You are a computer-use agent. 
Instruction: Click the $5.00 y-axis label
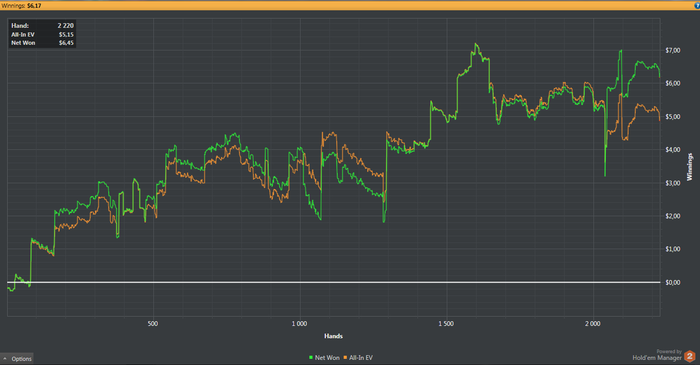click(673, 117)
